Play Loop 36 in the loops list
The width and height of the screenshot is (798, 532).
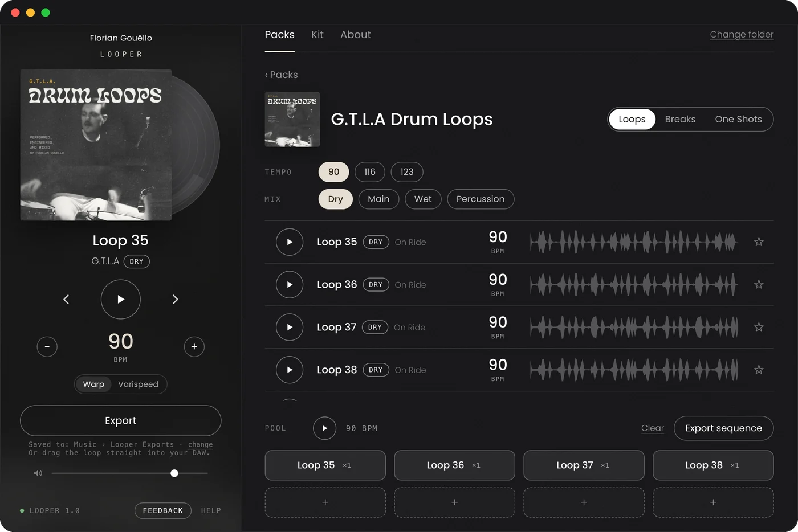tap(290, 285)
